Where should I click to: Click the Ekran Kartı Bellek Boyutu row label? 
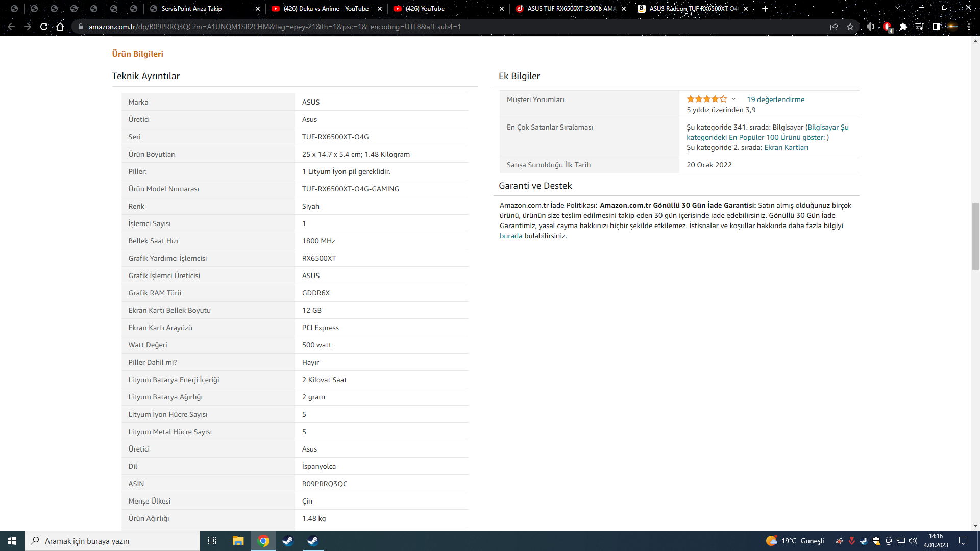click(169, 310)
